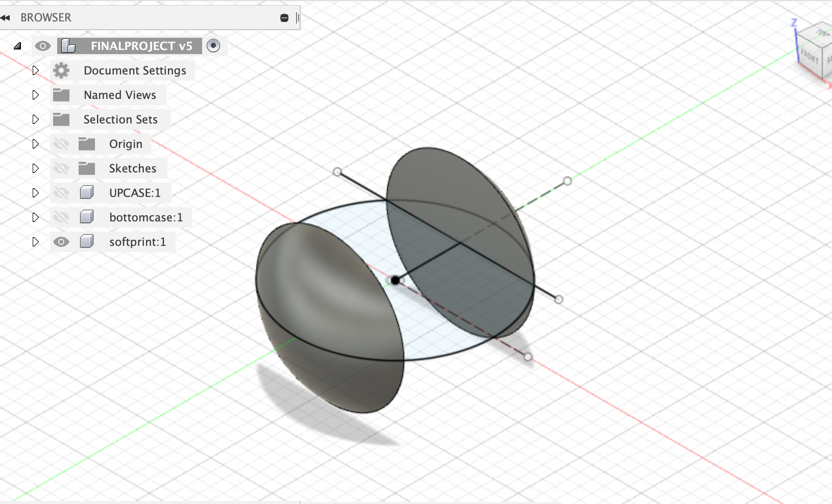Click the bottomcase:1 cube icon

click(87, 217)
